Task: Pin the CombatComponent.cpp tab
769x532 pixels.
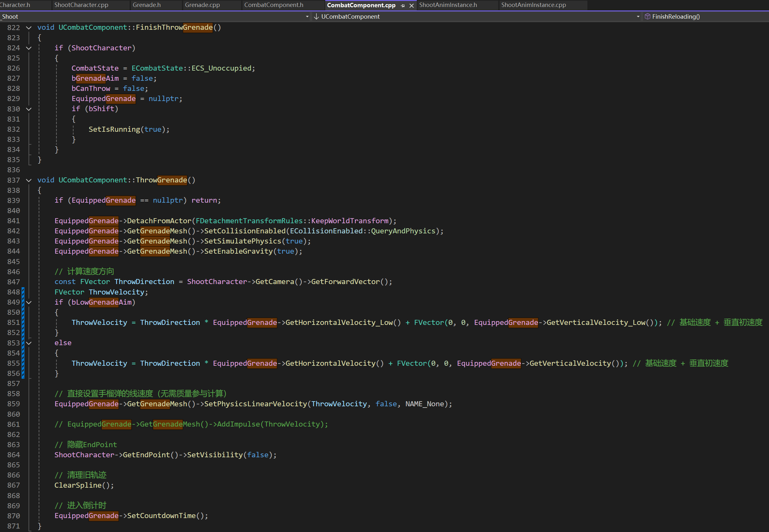Action: (x=403, y=5)
